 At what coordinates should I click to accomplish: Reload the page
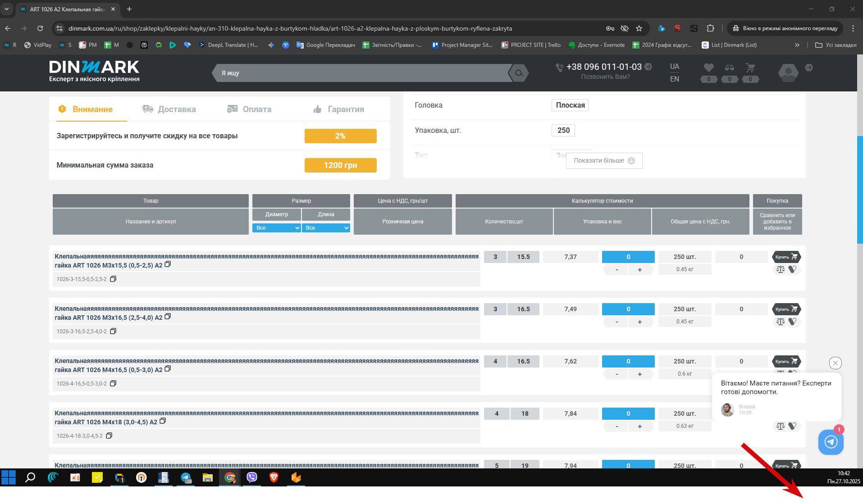pos(40,28)
